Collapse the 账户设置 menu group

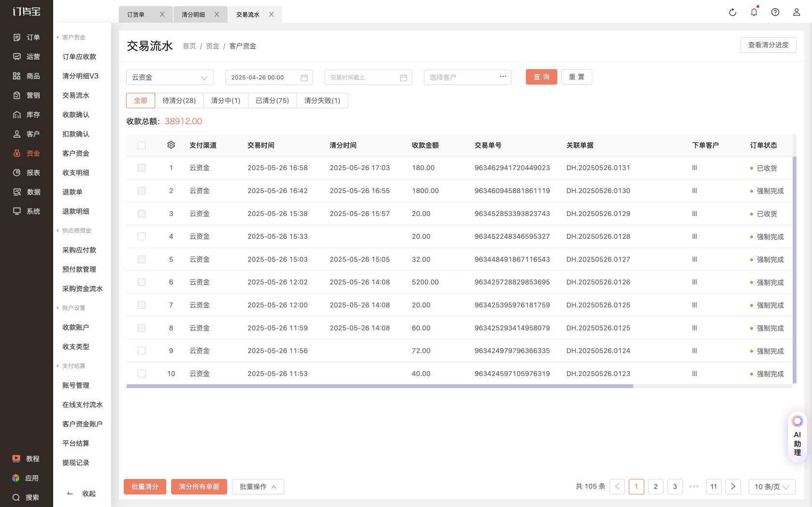coord(72,308)
